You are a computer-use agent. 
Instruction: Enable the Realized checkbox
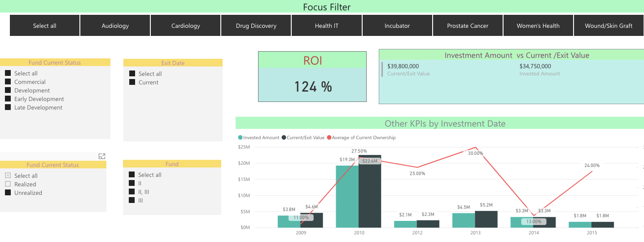pos(8,184)
